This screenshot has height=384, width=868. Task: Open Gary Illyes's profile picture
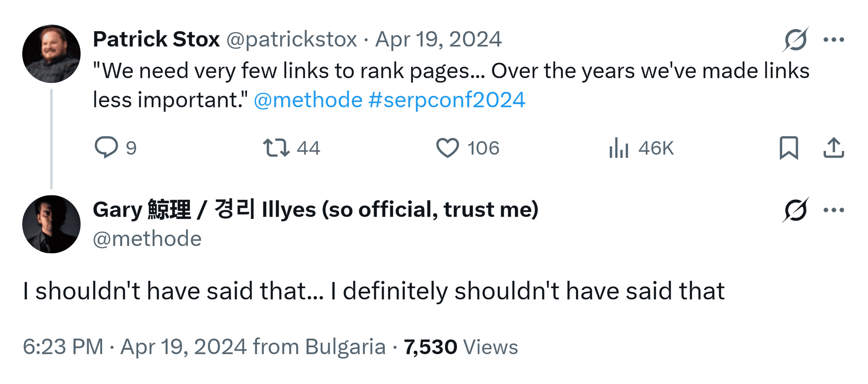(x=51, y=224)
